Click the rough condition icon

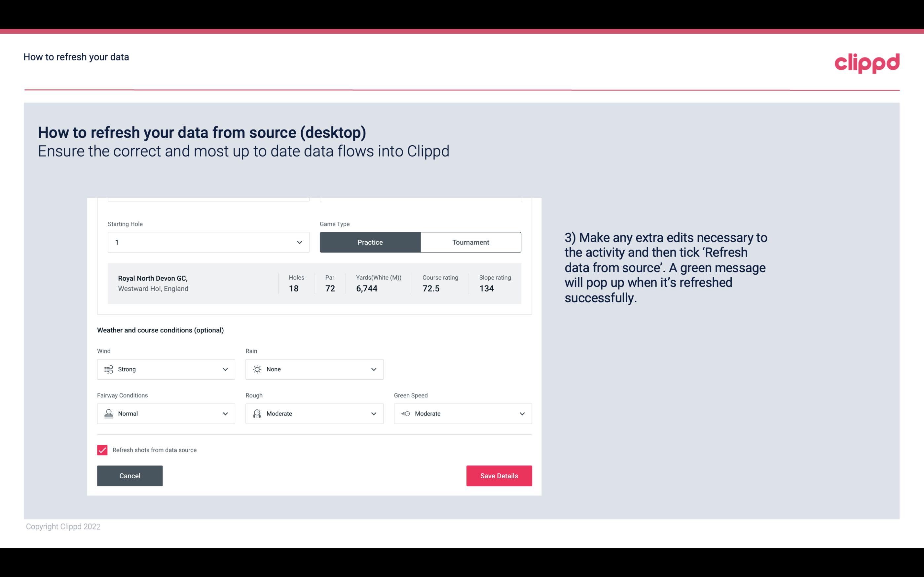[x=257, y=414]
